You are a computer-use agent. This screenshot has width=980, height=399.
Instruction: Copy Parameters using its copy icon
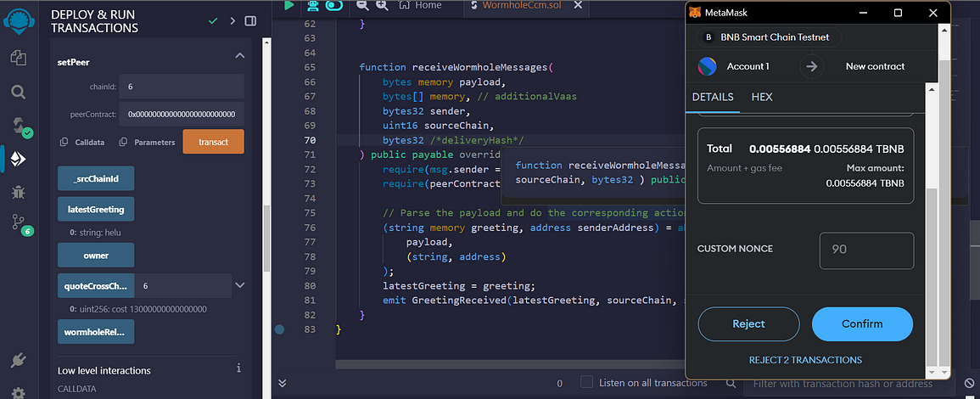pyautogui.click(x=123, y=142)
